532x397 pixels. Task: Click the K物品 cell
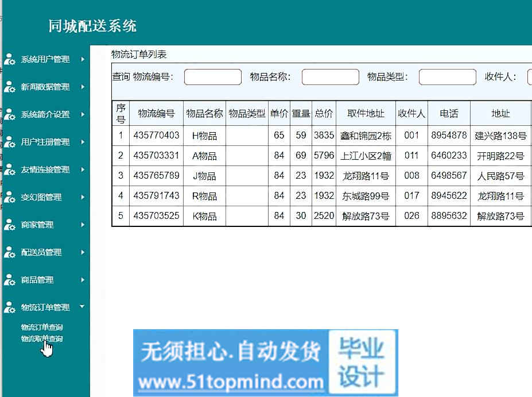[204, 216]
